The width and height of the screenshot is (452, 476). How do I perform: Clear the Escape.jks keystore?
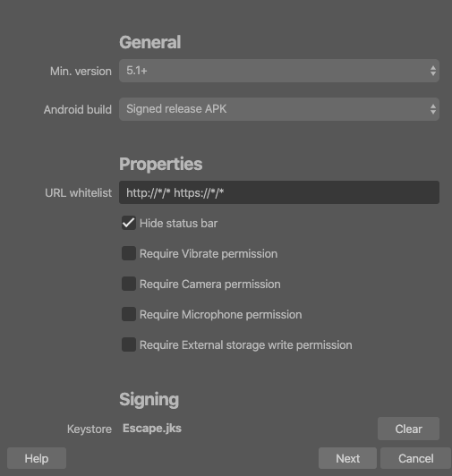click(x=408, y=429)
